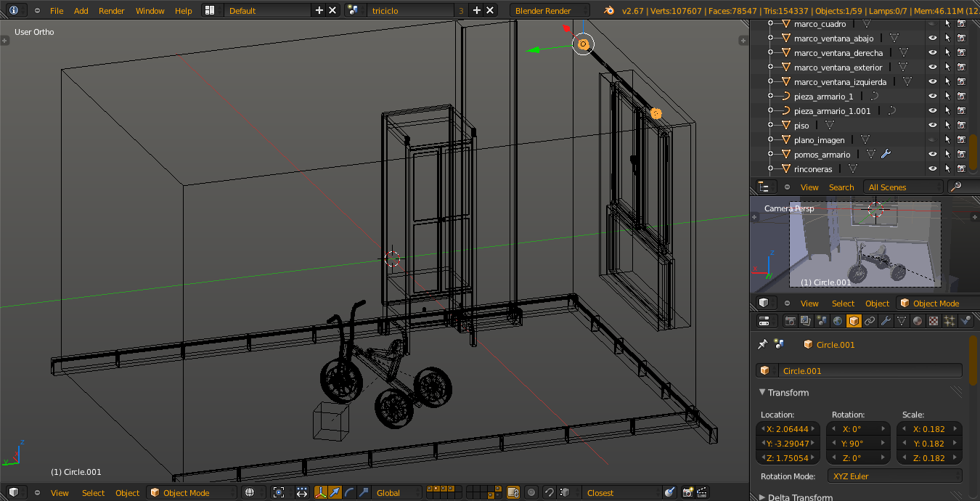Open the Help menu
Image resolution: width=980 pixels, height=501 pixels.
[184, 10]
